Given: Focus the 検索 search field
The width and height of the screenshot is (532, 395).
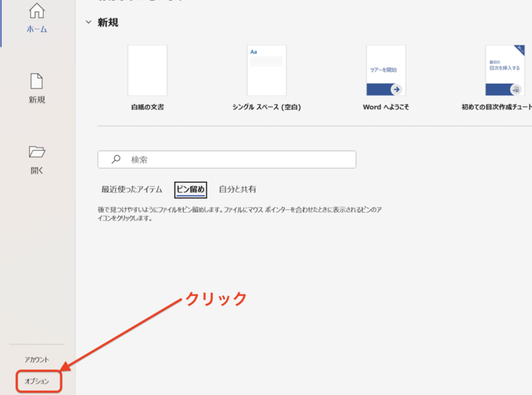Looking at the screenshot, I should (227, 160).
